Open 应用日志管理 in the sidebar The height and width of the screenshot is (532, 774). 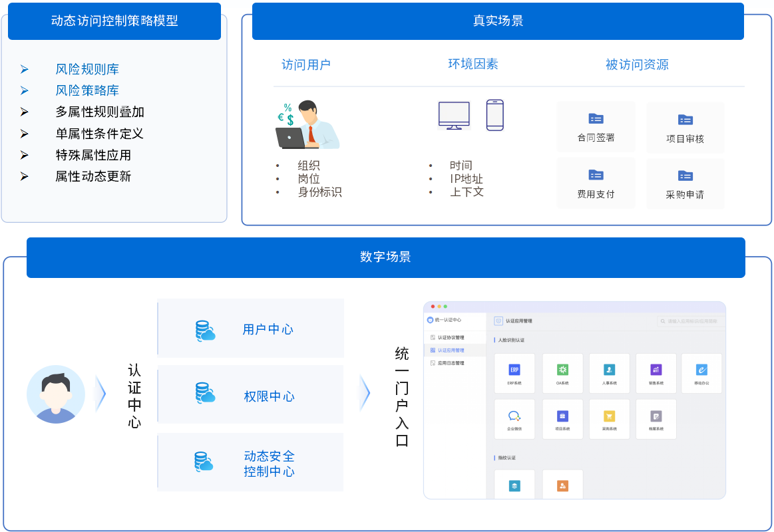click(x=451, y=363)
